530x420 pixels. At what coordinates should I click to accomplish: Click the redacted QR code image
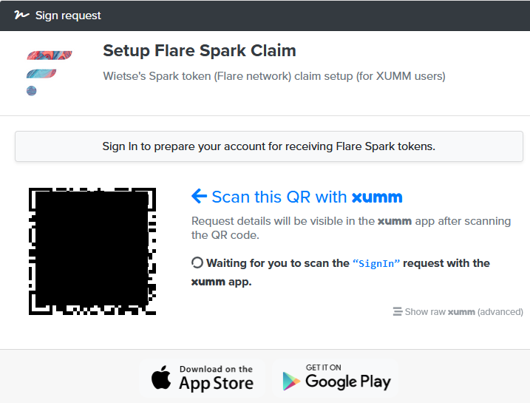[92, 251]
